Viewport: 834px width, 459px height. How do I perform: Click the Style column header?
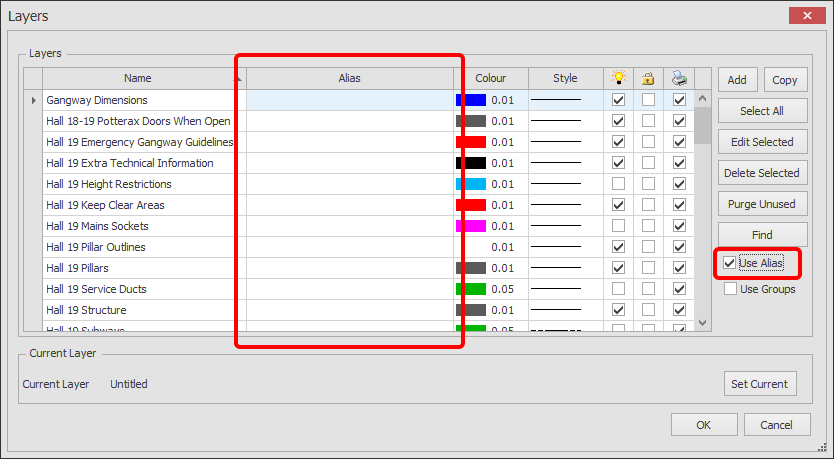coord(565,78)
